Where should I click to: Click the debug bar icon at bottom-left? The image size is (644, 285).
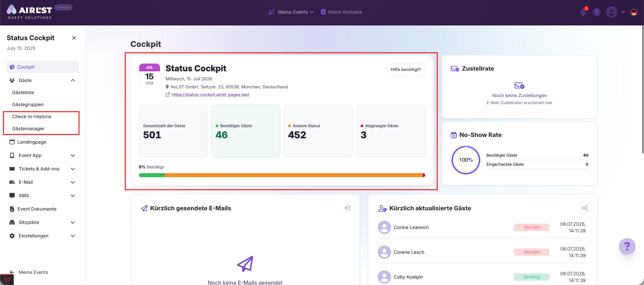(x=7, y=280)
